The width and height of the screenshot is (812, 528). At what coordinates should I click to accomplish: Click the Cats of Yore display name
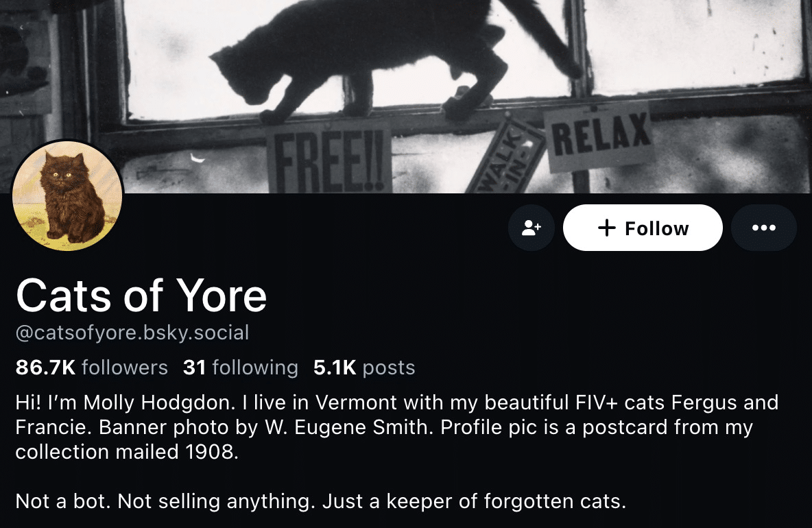pos(141,296)
